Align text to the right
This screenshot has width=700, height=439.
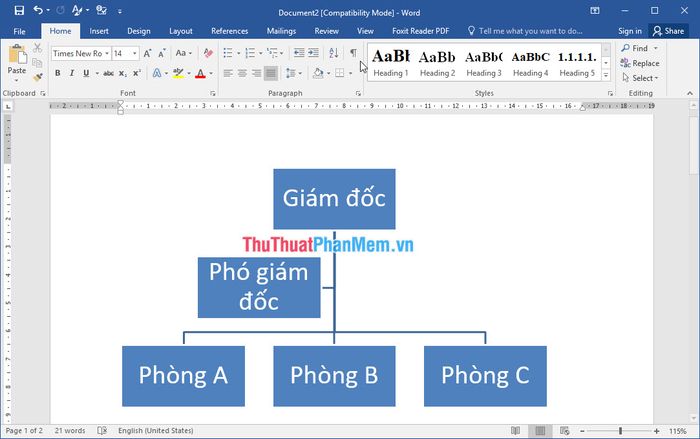(256, 73)
